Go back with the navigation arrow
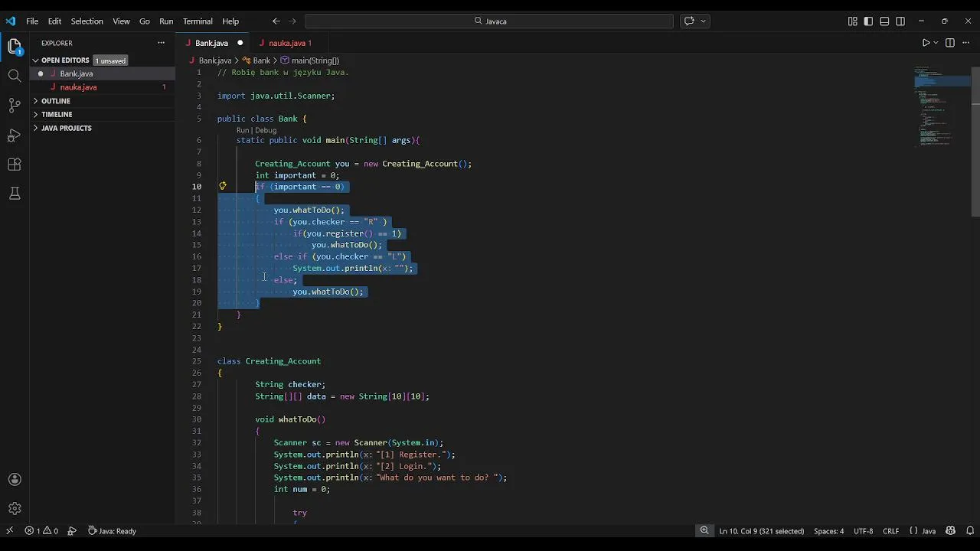This screenshot has height=551, width=980. point(276,21)
